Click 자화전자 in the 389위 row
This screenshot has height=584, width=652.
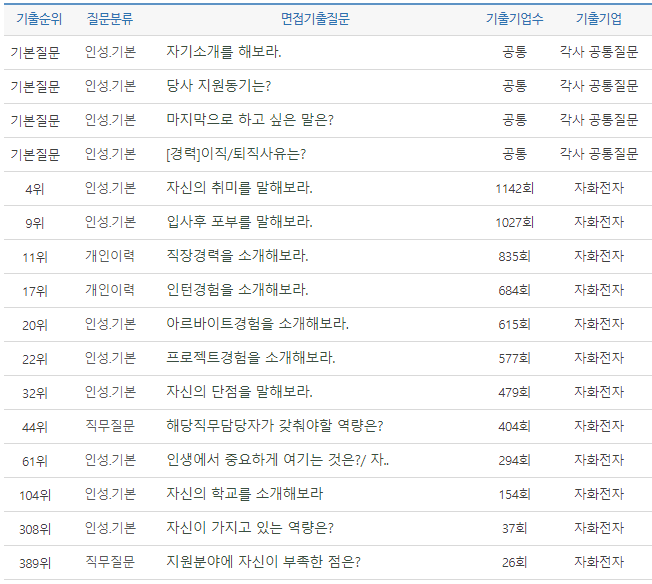click(x=598, y=562)
